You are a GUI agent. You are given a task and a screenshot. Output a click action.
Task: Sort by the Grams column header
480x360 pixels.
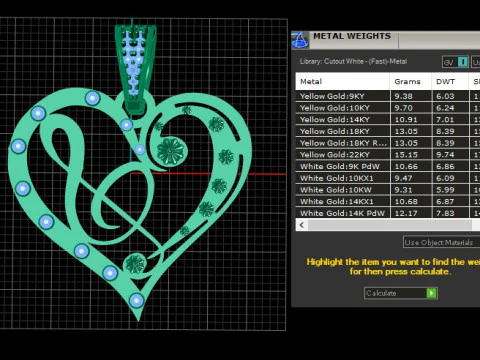410,81
